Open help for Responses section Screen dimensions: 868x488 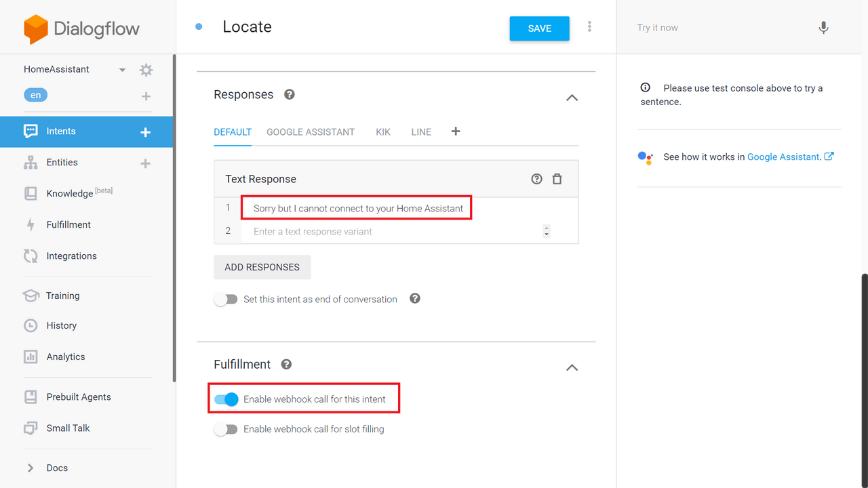290,94
